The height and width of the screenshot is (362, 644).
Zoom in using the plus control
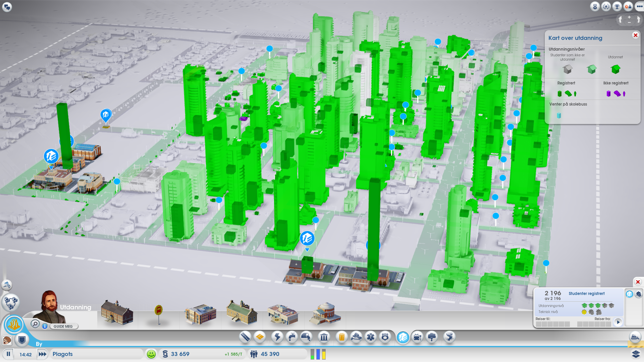tap(629, 17)
